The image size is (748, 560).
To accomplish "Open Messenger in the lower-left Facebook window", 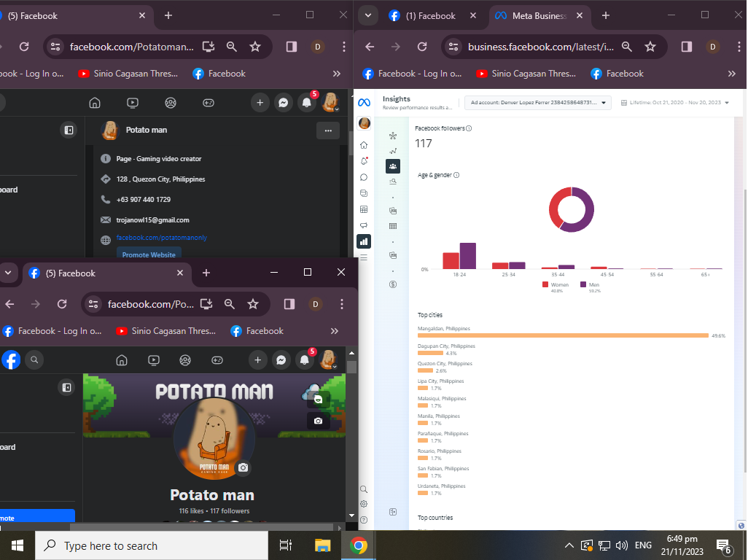I will [281, 360].
